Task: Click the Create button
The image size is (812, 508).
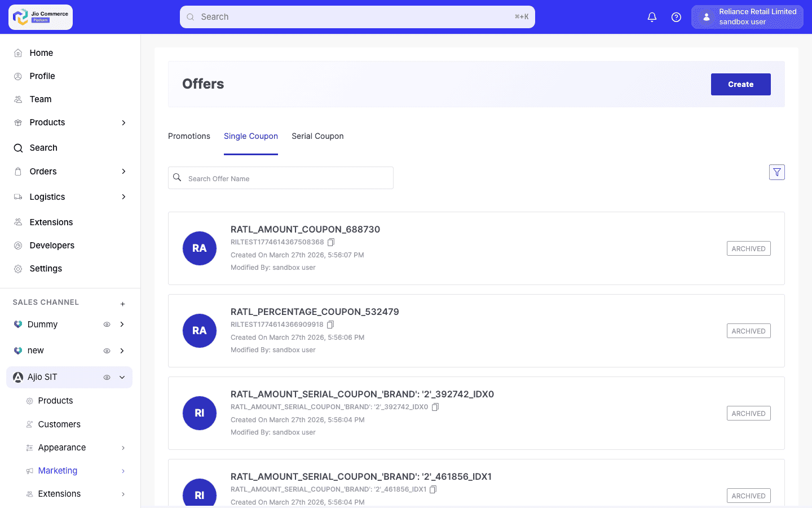Action: [740, 84]
